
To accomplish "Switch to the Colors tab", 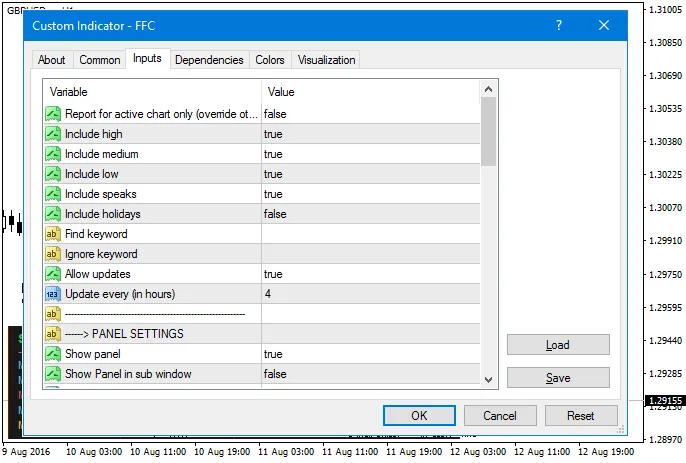I will tap(270, 60).
